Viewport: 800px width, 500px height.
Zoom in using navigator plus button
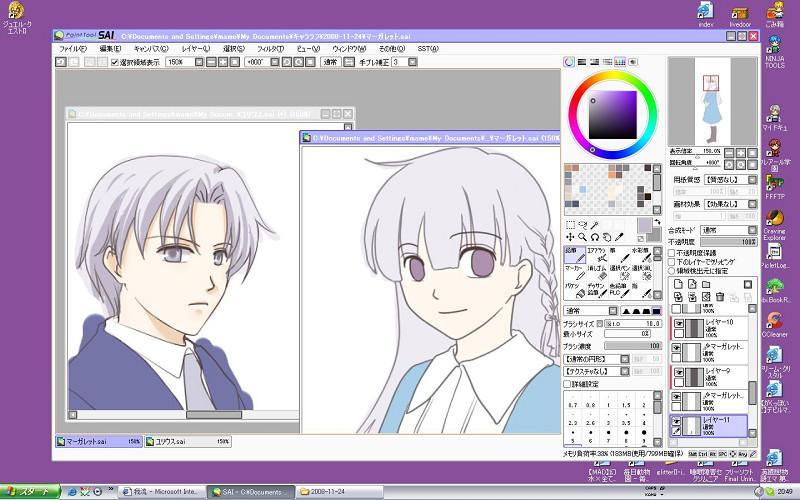pos(741,152)
